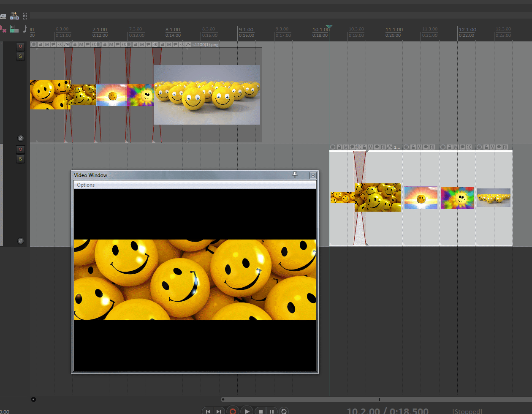Go to project end in transport
532x414 pixels.
click(x=218, y=411)
